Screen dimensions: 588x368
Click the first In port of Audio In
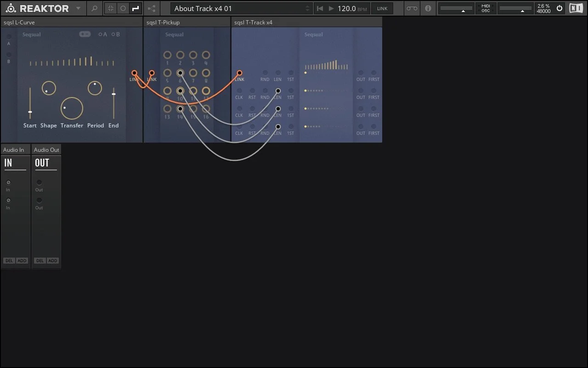pos(8,182)
